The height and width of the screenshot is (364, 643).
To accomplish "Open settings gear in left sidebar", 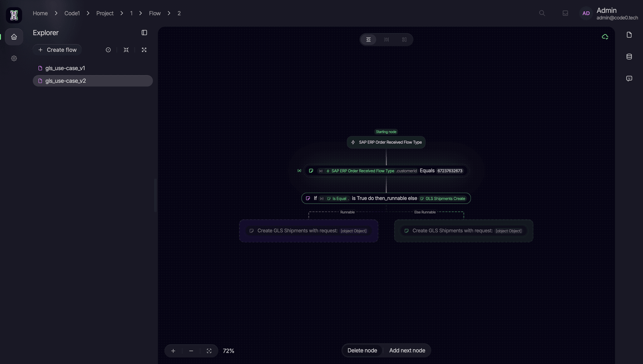I will pos(14,58).
